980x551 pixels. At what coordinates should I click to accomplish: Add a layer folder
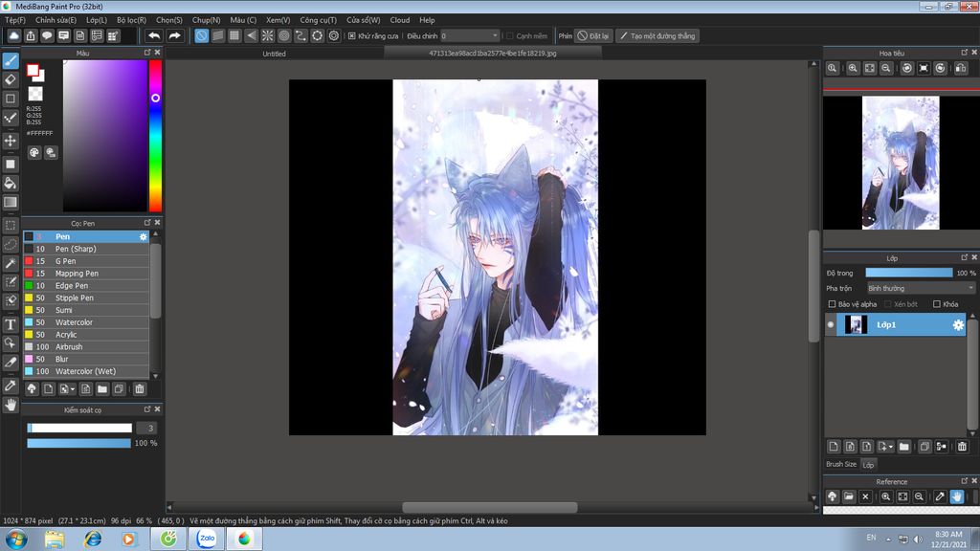[x=903, y=446]
